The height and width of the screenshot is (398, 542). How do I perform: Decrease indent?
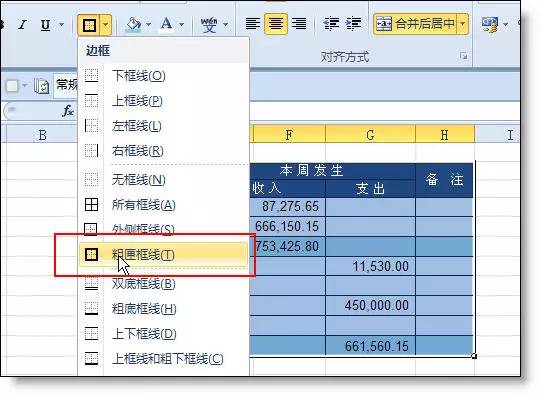[x=330, y=24]
